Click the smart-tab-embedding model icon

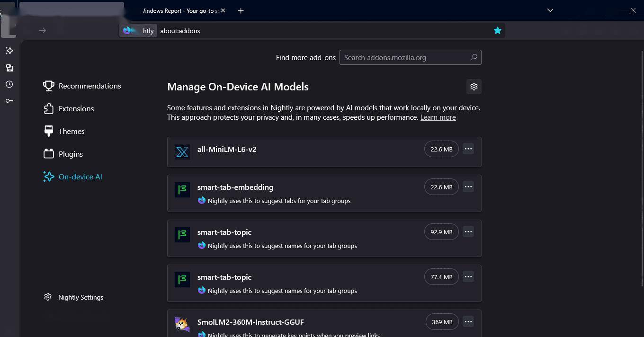[182, 190]
